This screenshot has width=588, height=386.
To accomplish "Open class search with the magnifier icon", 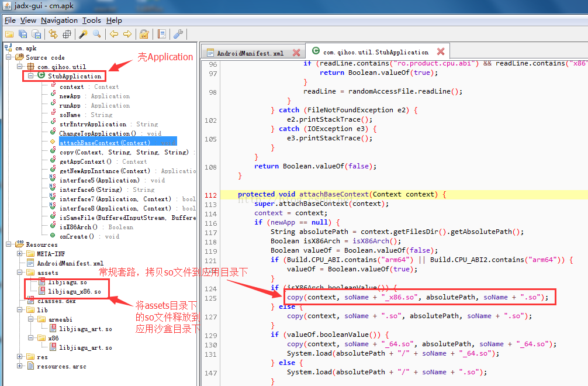I will pyautogui.click(x=96, y=35).
